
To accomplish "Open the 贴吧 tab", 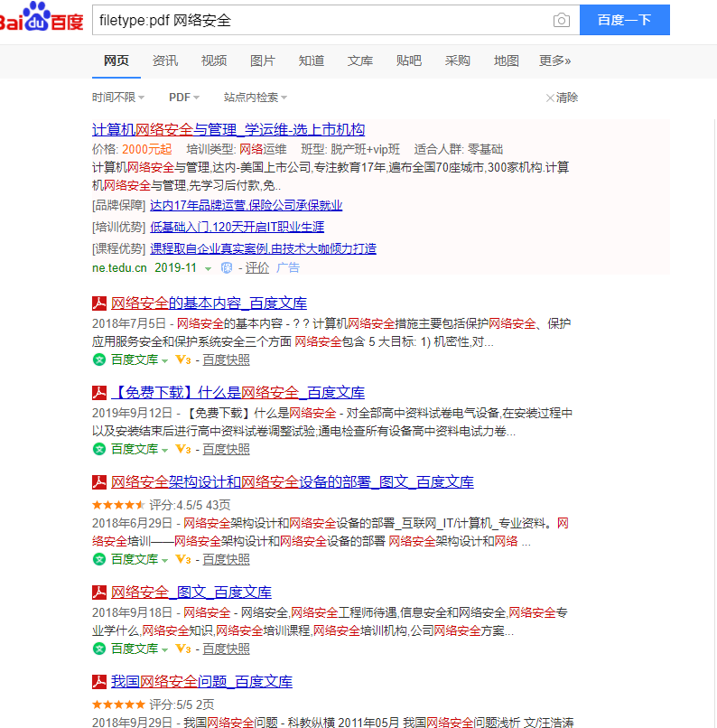I will coord(409,61).
